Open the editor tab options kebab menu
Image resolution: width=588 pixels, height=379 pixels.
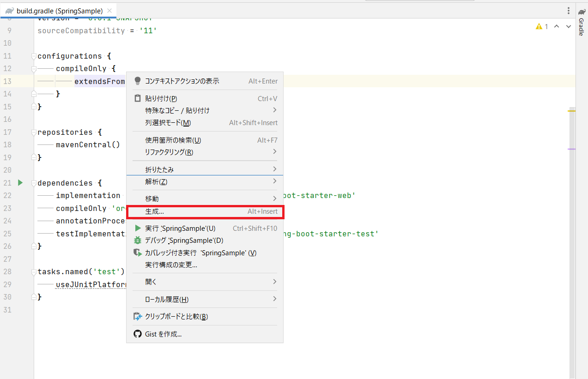click(x=569, y=11)
